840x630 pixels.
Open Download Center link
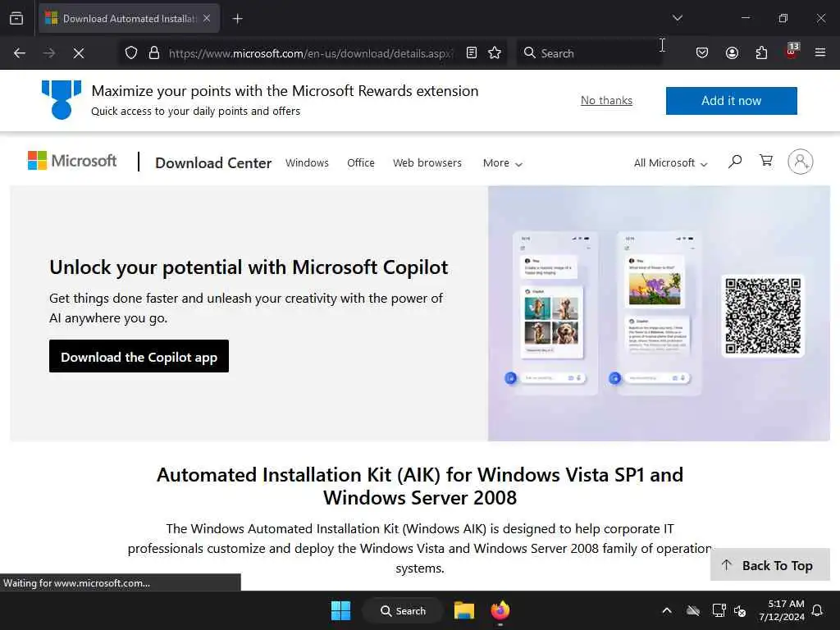213,163
